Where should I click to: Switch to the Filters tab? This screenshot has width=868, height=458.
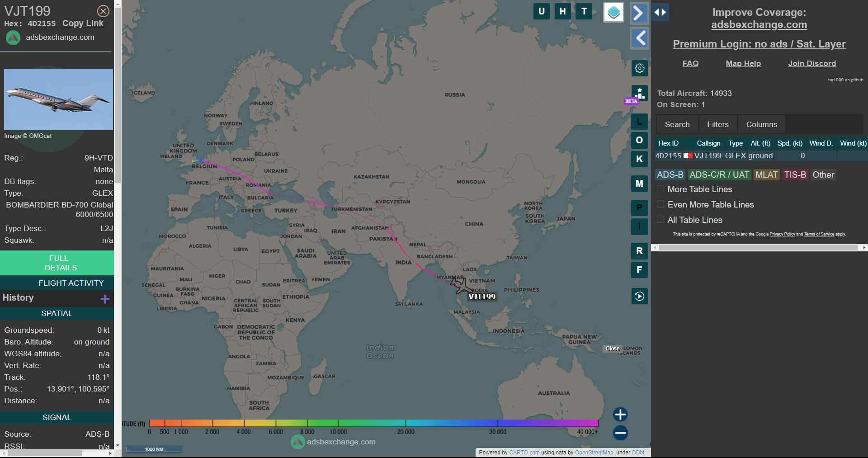(x=718, y=124)
